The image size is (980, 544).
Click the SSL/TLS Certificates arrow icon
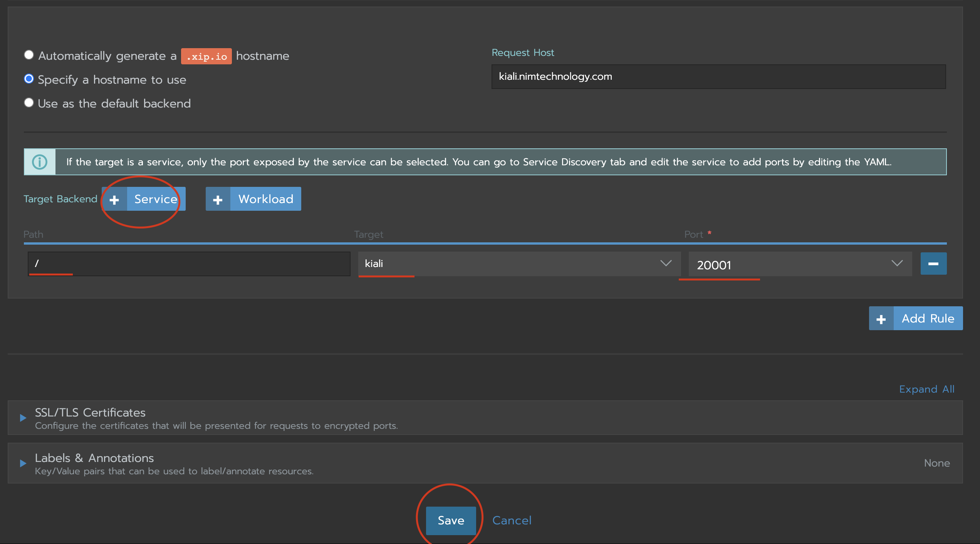tap(23, 418)
